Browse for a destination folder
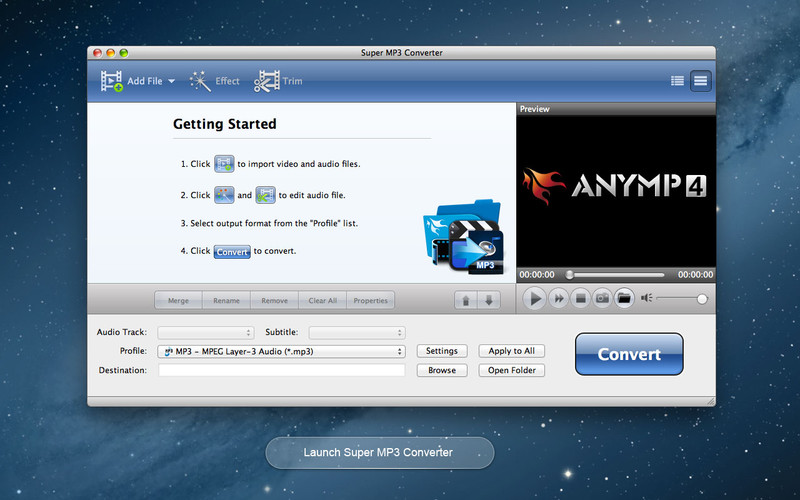The height and width of the screenshot is (500, 800). click(442, 370)
